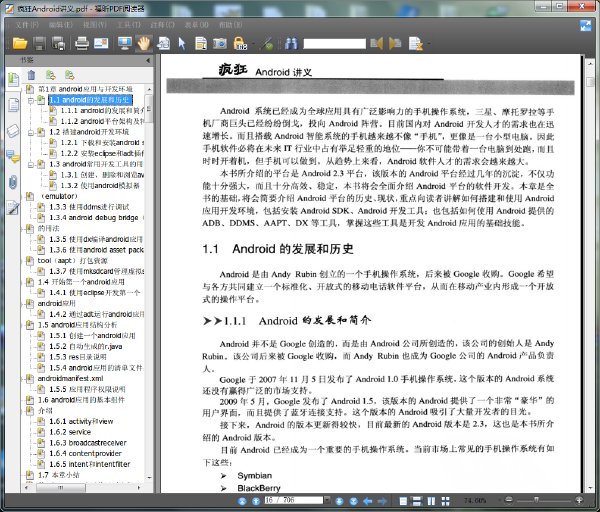Collapse the 1.3 bookmark node
Image resolution: width=600 pixels, height=512 pixels.
(31, 165)
